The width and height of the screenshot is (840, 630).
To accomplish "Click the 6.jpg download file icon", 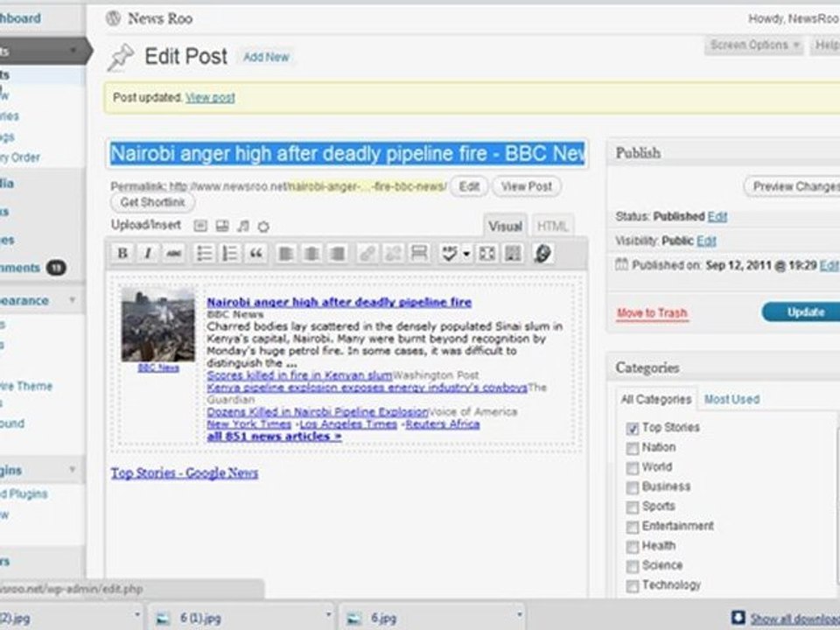I will tap(354, 619).
